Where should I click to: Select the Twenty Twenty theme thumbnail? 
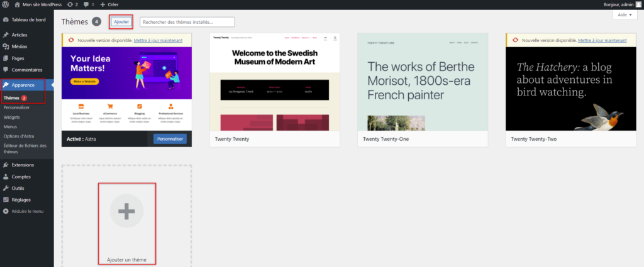(274, 82)
